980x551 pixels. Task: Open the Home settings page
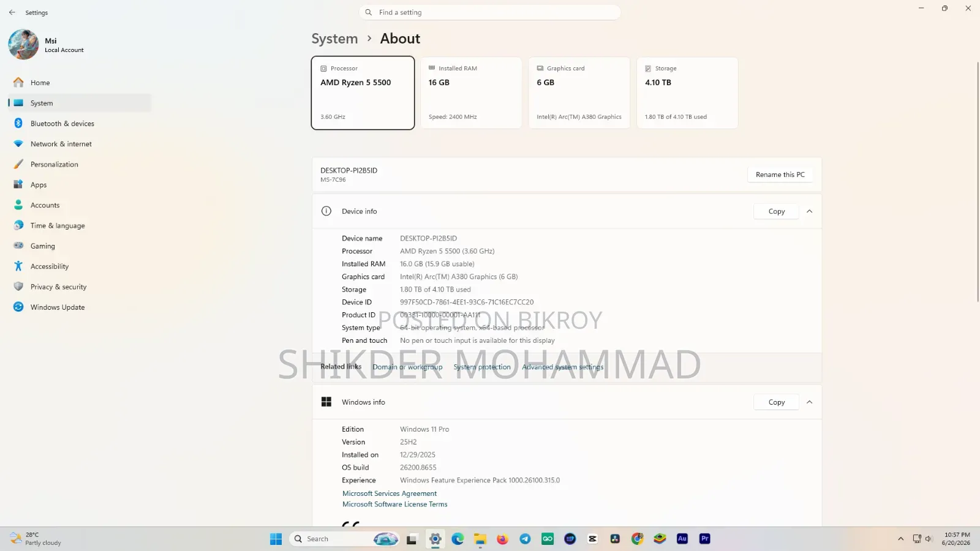pyautogui.click(x=80, y=83)
